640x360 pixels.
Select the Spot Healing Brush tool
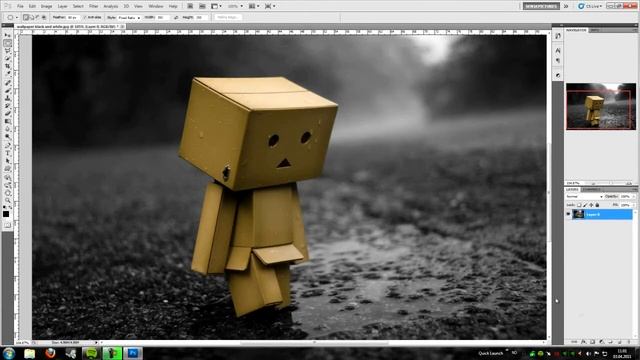click(7, 83)
